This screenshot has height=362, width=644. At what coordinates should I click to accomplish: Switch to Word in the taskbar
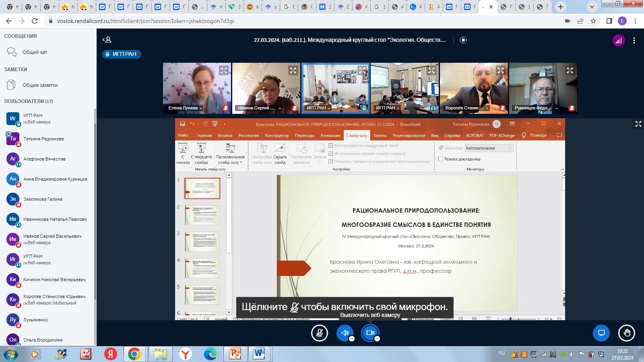point(259,354)
